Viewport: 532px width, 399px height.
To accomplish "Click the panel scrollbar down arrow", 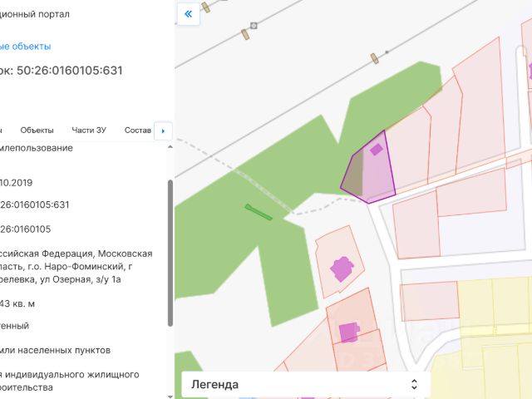I will [170, 396].
